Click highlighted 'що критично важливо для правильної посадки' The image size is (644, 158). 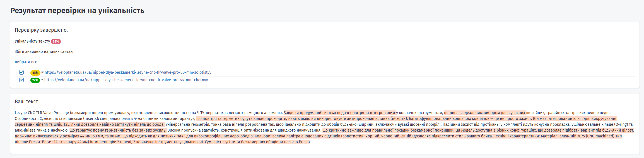pyautogui.click(x=388, y=130)
